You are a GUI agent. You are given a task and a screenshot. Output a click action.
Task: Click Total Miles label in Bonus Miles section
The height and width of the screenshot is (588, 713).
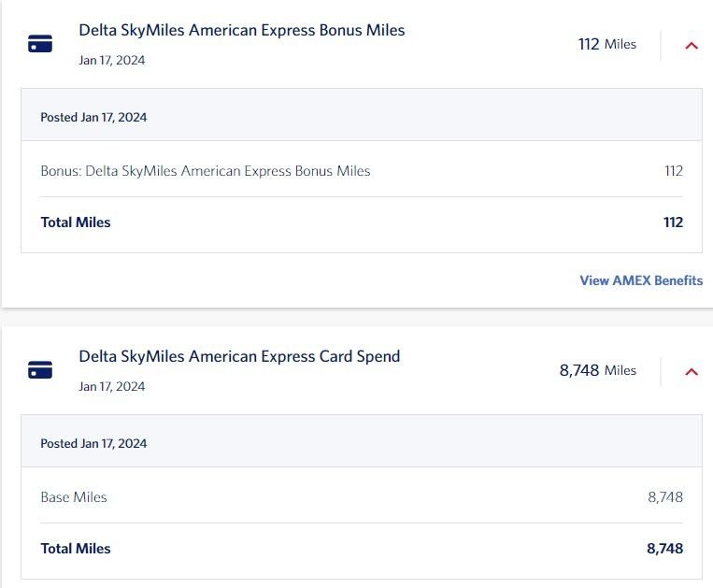click(76, 222)
